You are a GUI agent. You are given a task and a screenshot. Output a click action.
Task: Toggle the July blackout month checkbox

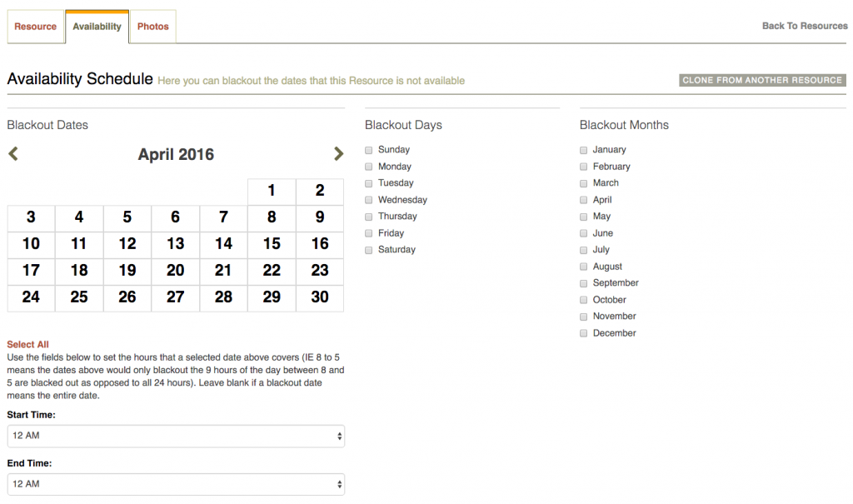click(584, 251)
